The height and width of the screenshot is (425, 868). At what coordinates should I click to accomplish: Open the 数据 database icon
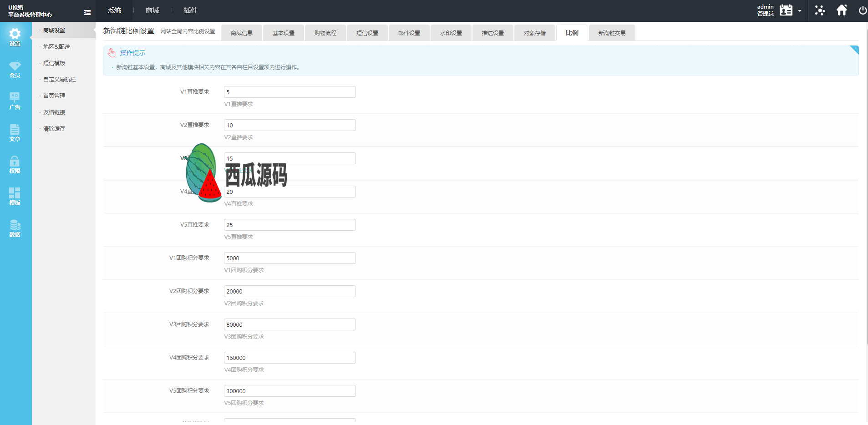coord(15,225)
